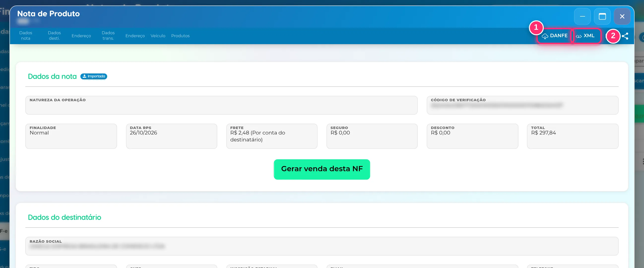Click the Nota de Produto title
Viewport: 644px width, 268px height.
pos(49,14)
